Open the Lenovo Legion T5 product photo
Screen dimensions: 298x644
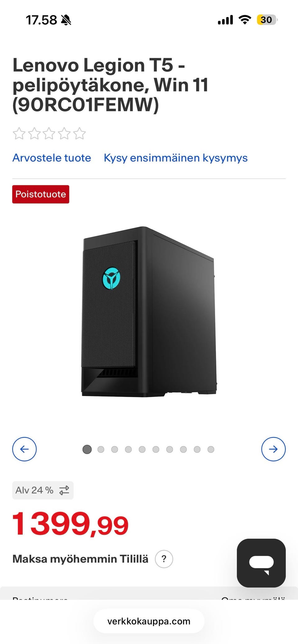[x=149, y=312]
